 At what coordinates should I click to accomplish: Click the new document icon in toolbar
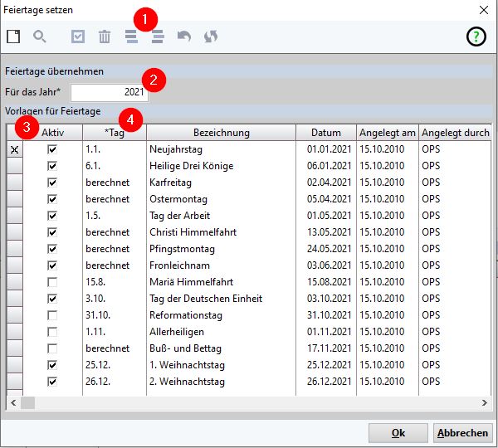pyautogui.click(x=13, y=37)
